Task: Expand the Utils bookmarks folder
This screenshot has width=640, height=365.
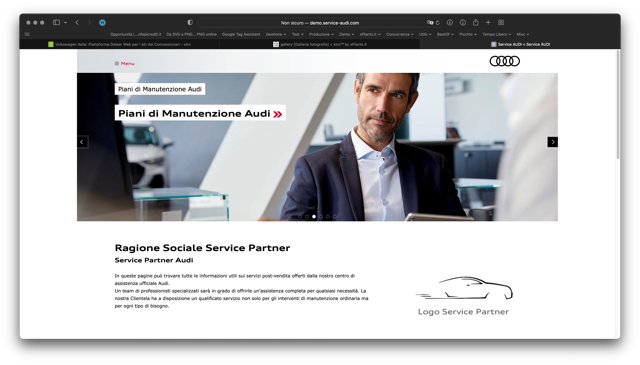Action: [425, 34]
